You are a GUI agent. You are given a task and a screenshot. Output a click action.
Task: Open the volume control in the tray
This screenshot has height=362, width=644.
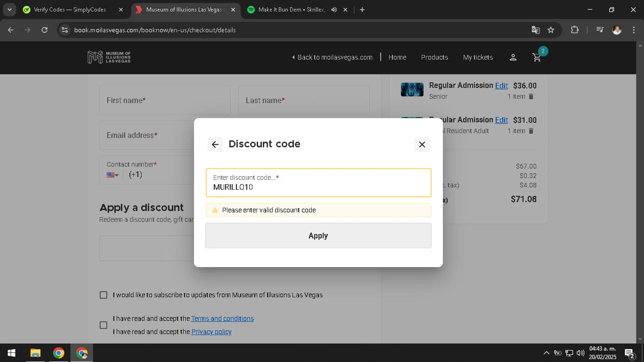point(580,353)
